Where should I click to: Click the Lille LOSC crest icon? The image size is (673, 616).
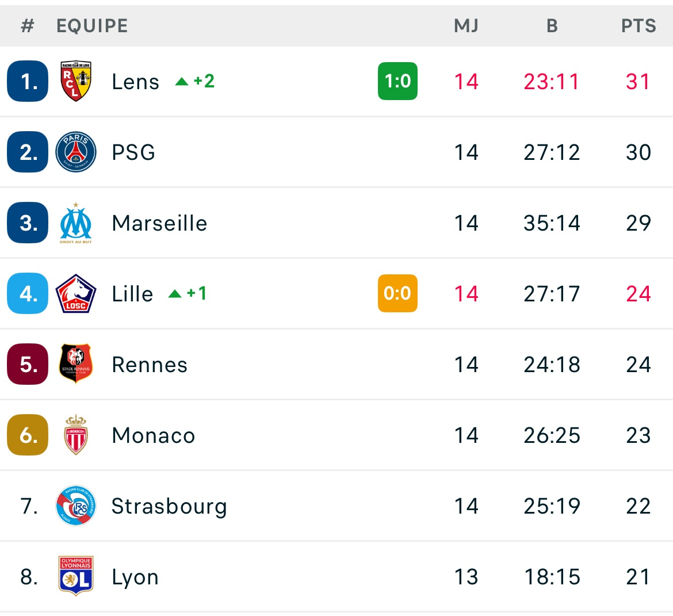75,294
